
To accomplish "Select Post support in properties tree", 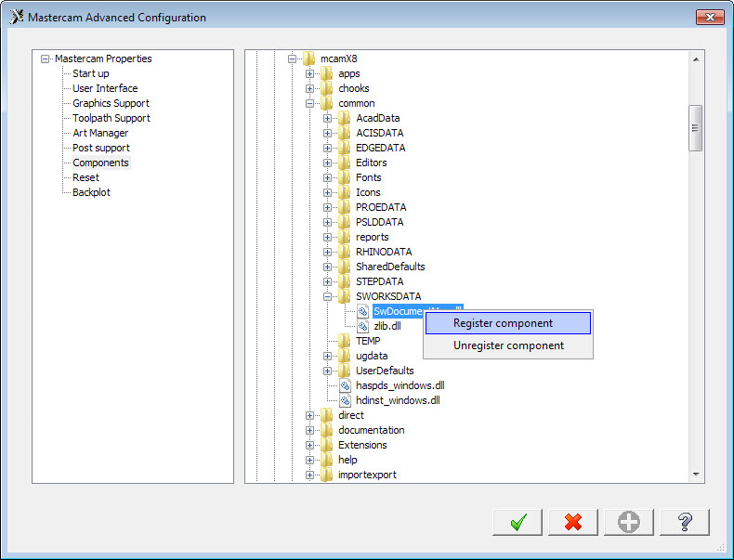I will pos(101,148).
